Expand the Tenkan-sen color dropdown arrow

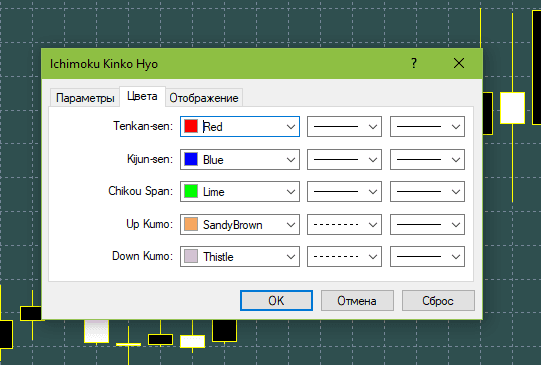pyautogui.click(x=291, y=127)
